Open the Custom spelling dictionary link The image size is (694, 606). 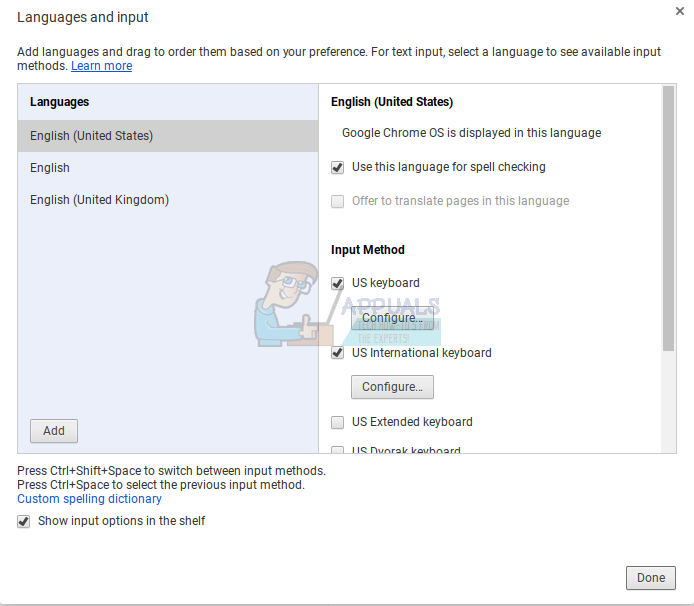click(89, 499)
